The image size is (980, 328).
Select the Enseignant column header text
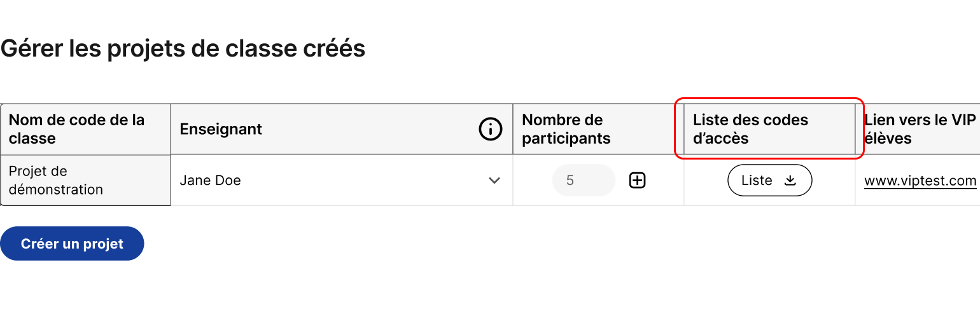pyautogui.click(x=221, y=129)
